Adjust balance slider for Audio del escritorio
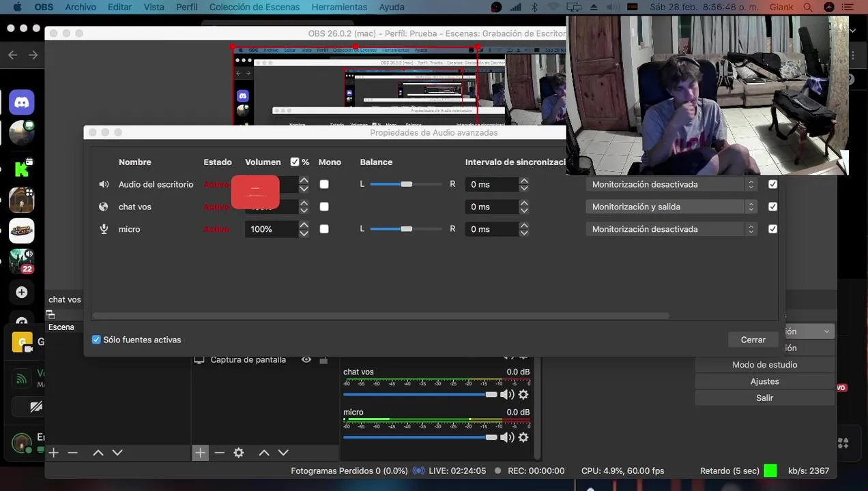This screenshot has width=868, height=491. (406, 184)
